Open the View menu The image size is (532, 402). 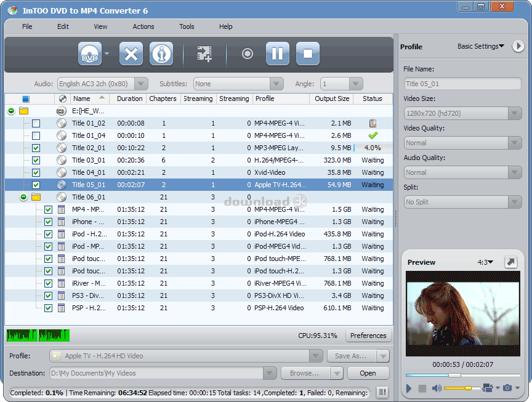click(100, 26)
